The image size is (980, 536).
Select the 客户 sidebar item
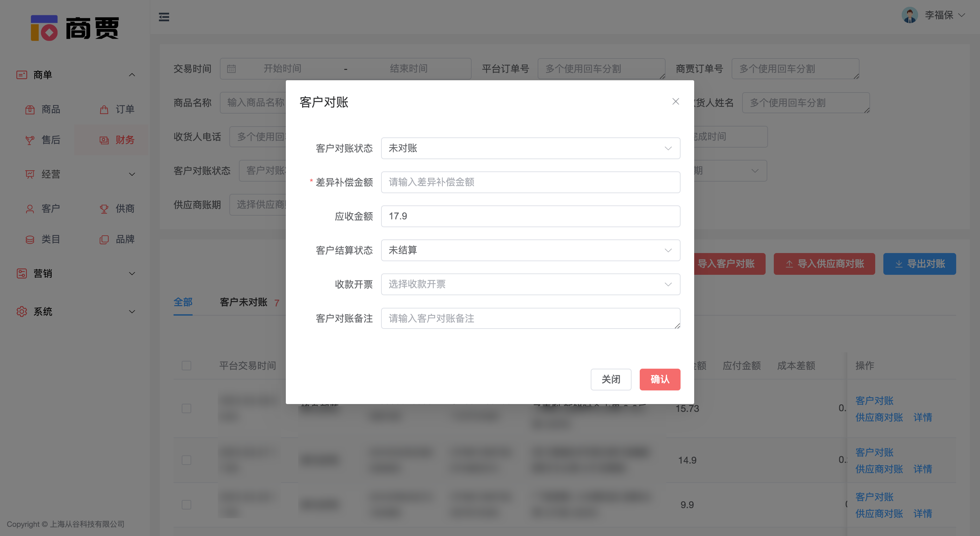tap(51, 208)
